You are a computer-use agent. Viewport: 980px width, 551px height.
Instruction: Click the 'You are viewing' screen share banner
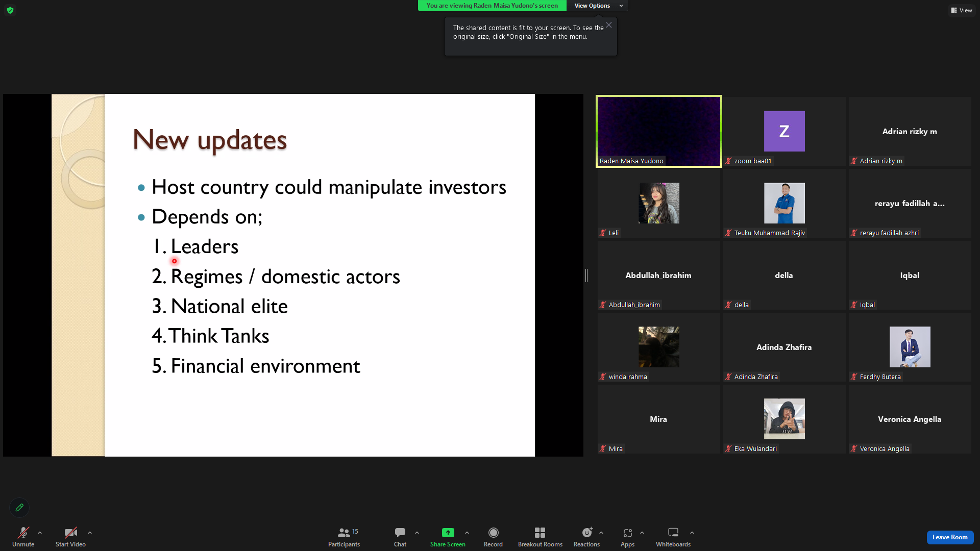pos(492,6)
